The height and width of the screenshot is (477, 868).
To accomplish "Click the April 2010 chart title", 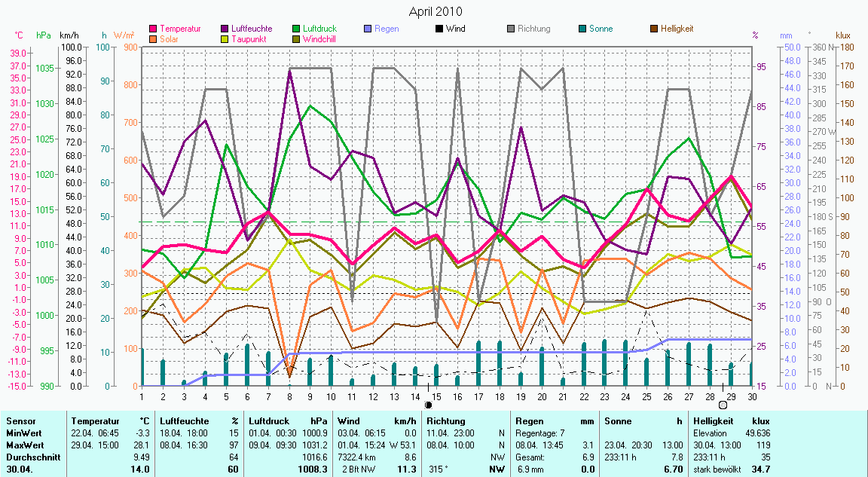I will pos(436,11).
